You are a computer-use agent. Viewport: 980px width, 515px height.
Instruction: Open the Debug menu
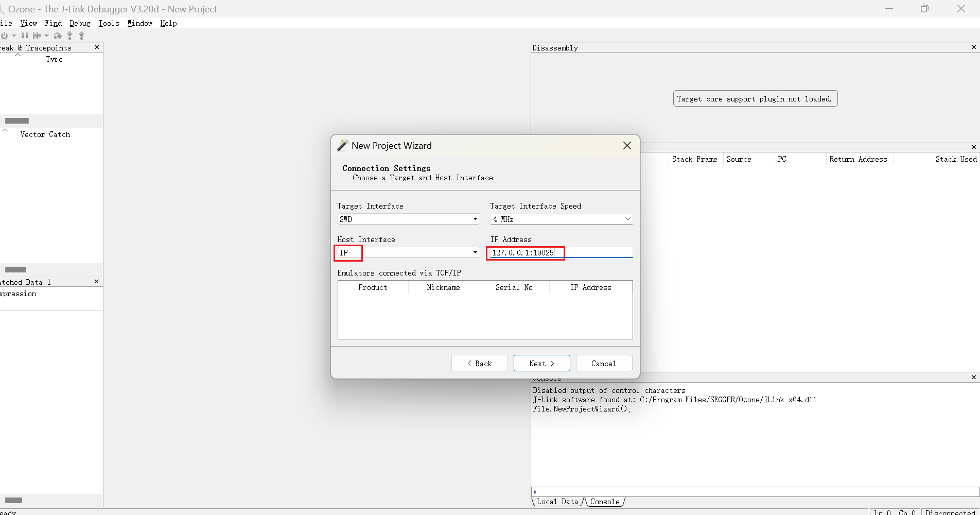(x=80, y=23)
